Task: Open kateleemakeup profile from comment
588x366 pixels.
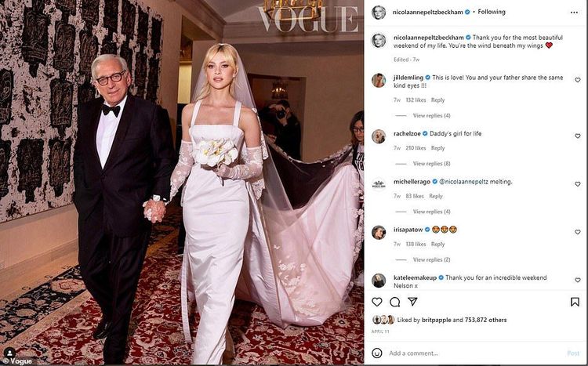Action: pyautogui.click(x=415, y=277)
